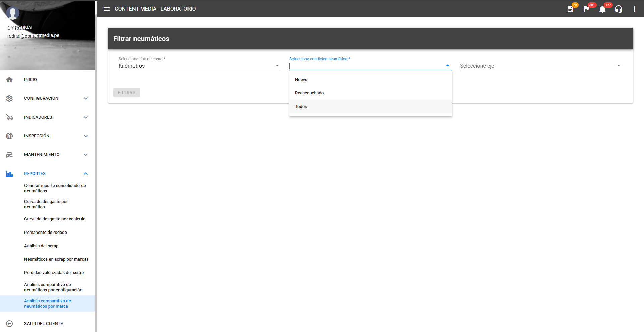Open Remanente de rodado report
Image resolution: width=644 pixels, height=332 pixels.
pyautogui.click(x=46, y=233)
